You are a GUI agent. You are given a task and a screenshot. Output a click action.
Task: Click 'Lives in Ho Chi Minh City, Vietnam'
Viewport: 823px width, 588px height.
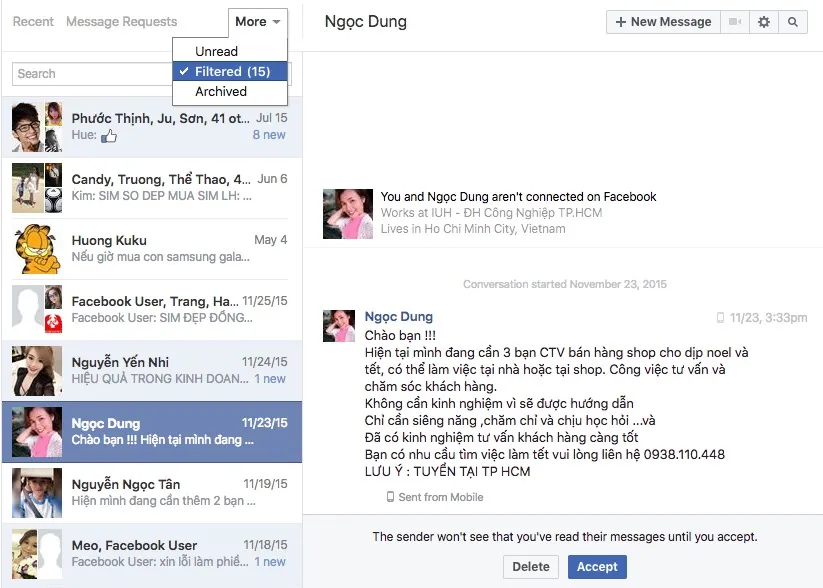pos(473,229)
